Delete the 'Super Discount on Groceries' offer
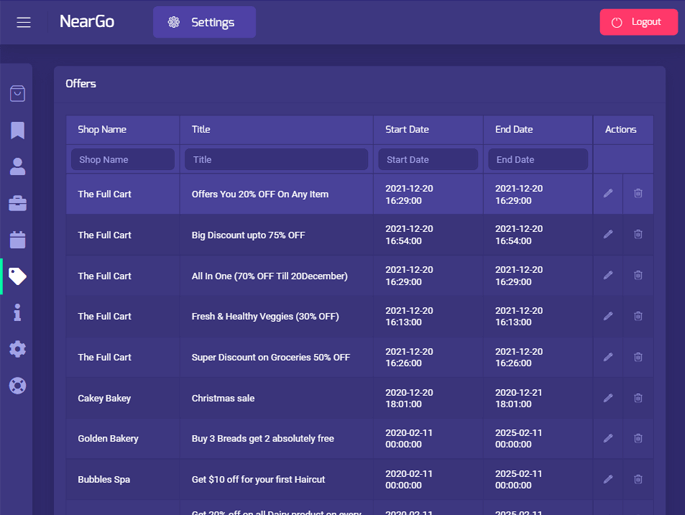This screenshot has height=515, width=685. click(638, 357)
